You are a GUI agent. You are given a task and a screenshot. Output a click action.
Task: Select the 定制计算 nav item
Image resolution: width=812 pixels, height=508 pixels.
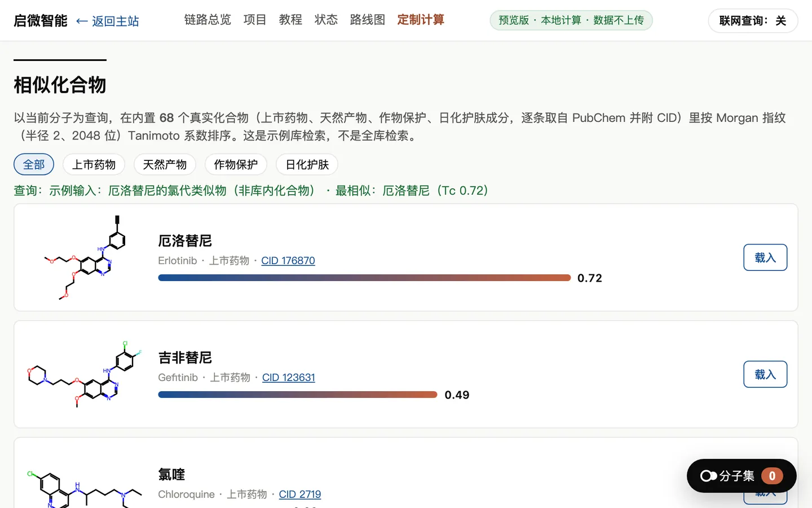point(421,20)
